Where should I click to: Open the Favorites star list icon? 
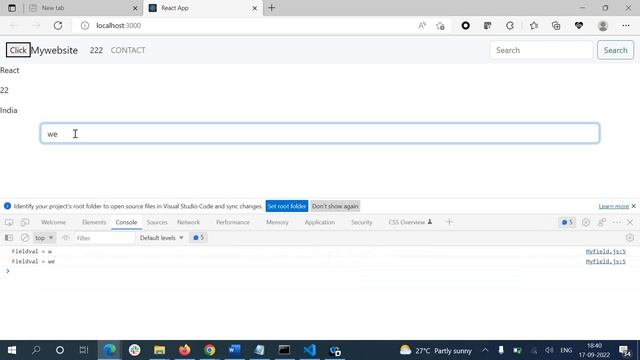pos(534,25)
